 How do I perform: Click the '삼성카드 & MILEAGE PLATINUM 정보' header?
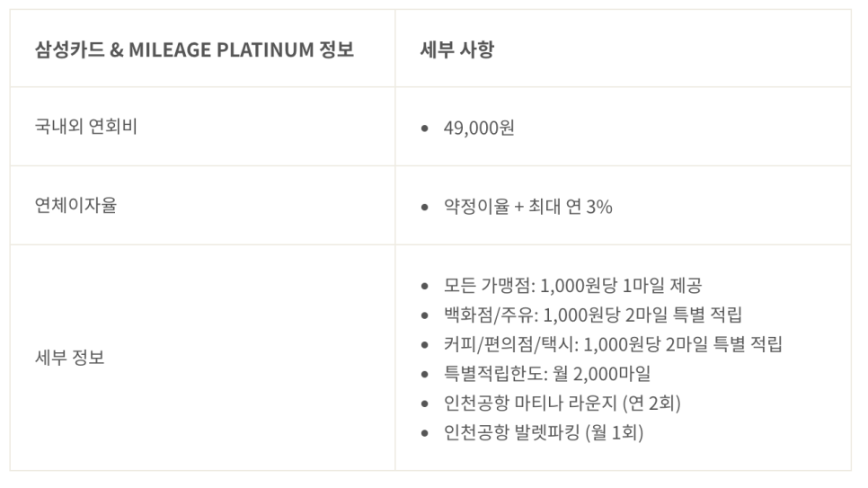coord(194,49)
